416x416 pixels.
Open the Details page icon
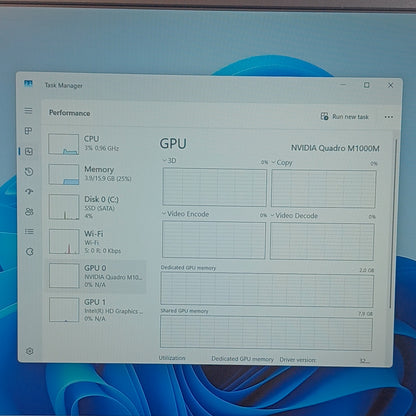coord(29,231)
